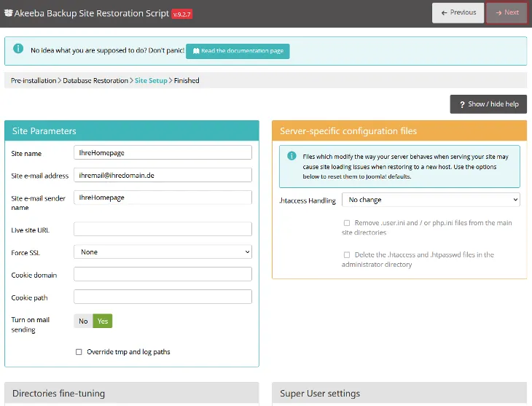This screenshot has height=406, width=532.
Task: Open the Force SSL dropdown
Action: (x=163, y=251)
